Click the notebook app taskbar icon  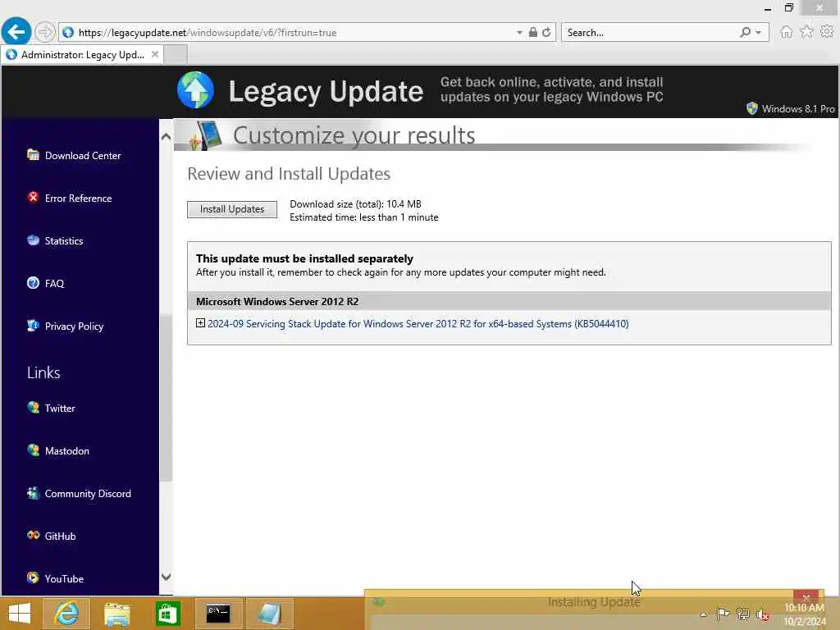269,614
